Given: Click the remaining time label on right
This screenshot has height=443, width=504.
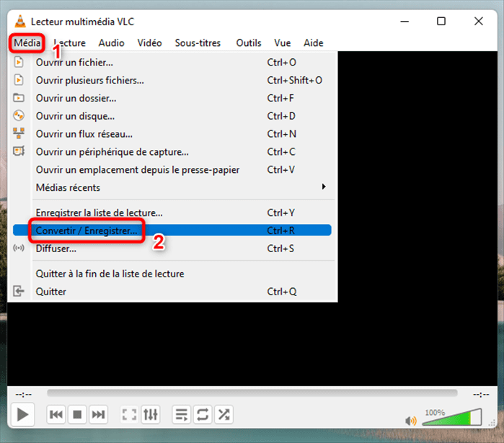Looking at the screenshot, I should (481, 394).
